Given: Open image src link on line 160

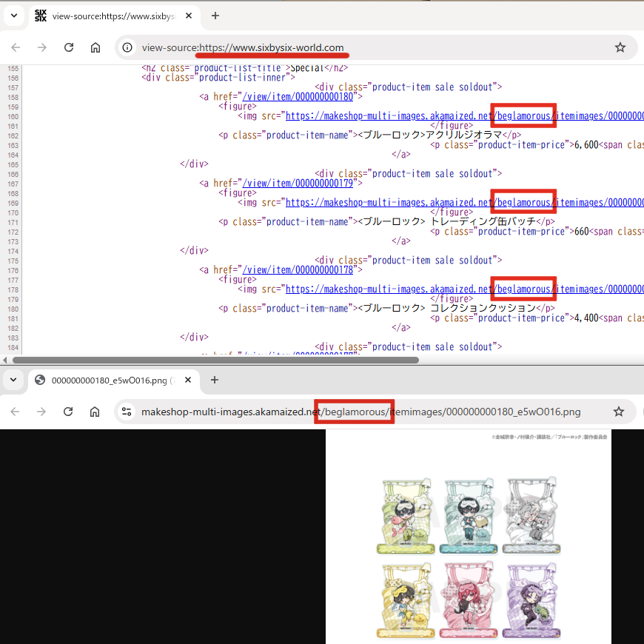Looking at the screenshot, I should (465, 116).
